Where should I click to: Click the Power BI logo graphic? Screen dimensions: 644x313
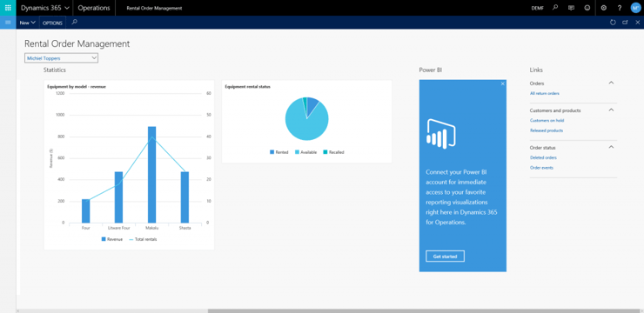click(x=441, y=134)
